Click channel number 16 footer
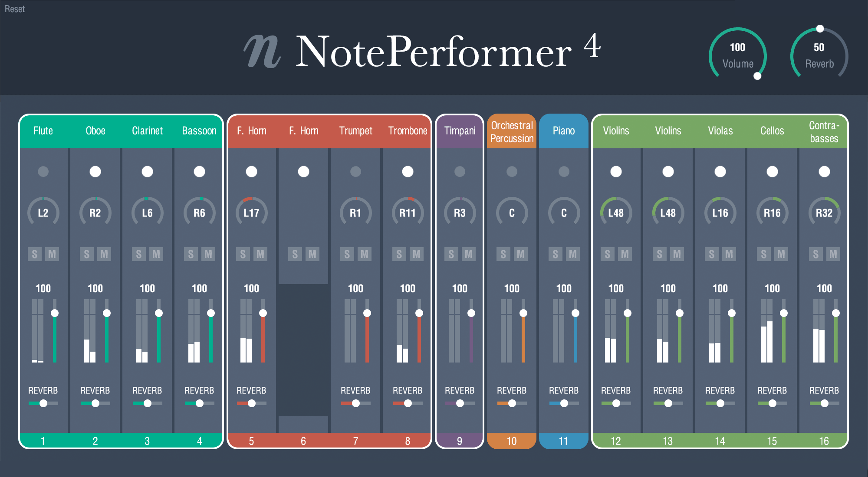The height and width of the screenshot is (477, 868). (824, 441)
